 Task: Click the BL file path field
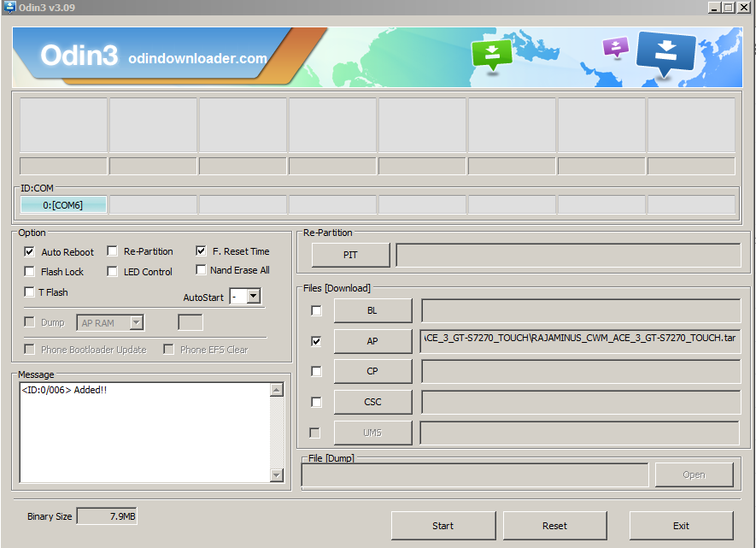pos(581,310)
